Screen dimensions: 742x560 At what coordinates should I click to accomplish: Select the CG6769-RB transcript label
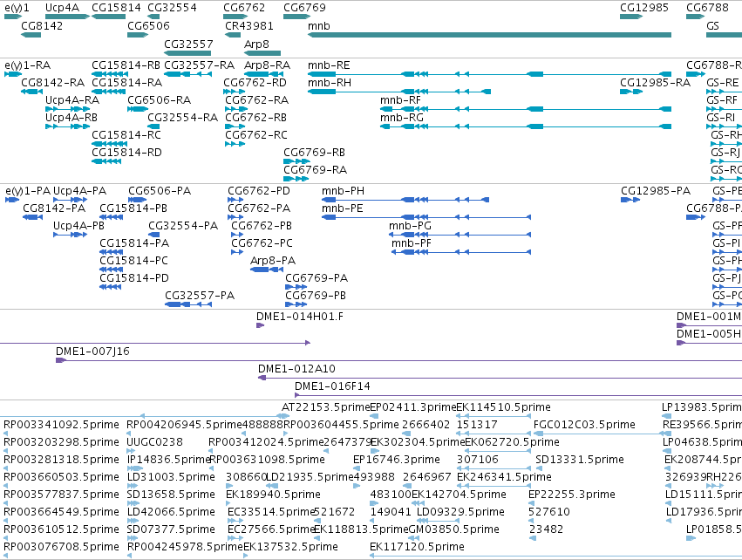(314, 153)
